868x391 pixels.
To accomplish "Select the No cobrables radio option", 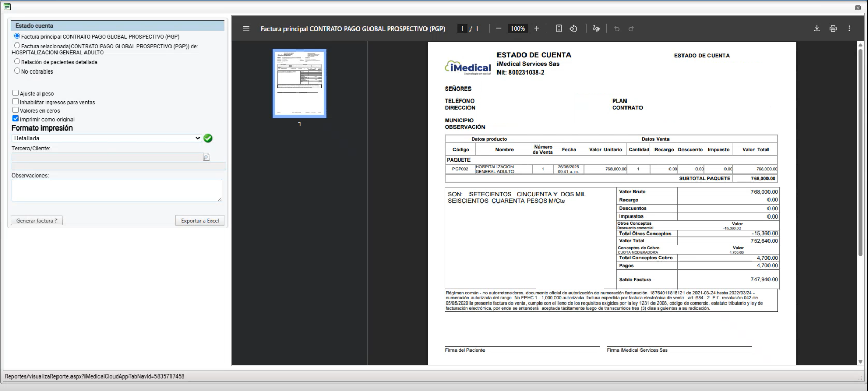I will click(x=17, y=71).
